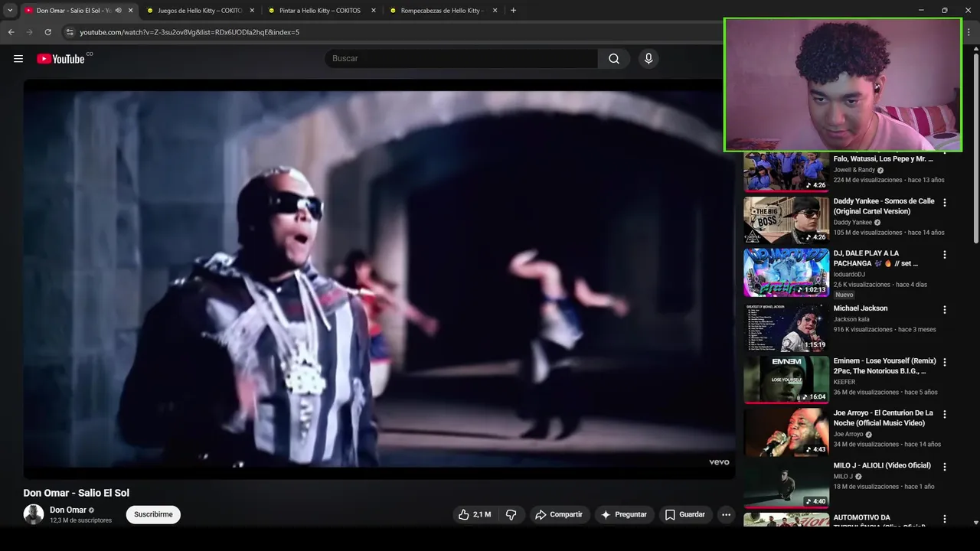This screenshot has width=980, height=551.
Task: Click the '12,3 M de suscriptores' text
Action: coord(80,520)
